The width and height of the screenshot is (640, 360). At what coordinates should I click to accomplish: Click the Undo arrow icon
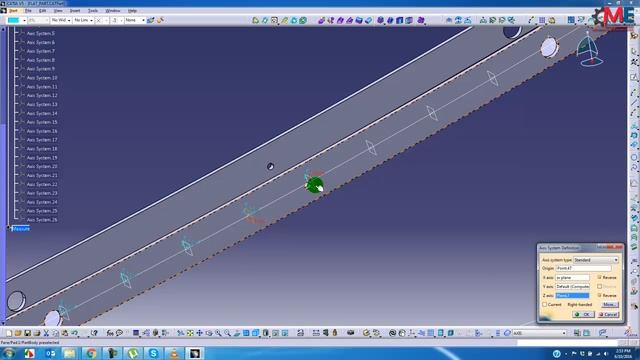pyautogui.click(x=74, y=333)
